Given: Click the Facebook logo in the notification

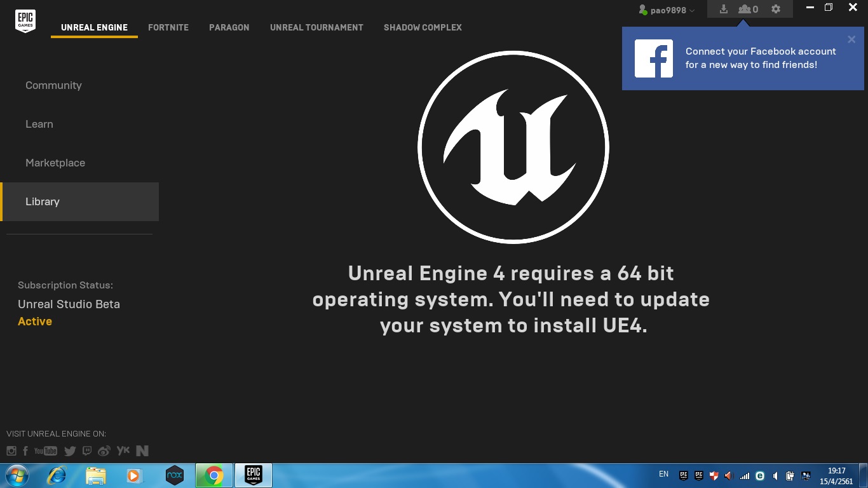Looking at the screenshot, I should click(x=654, y=58).
